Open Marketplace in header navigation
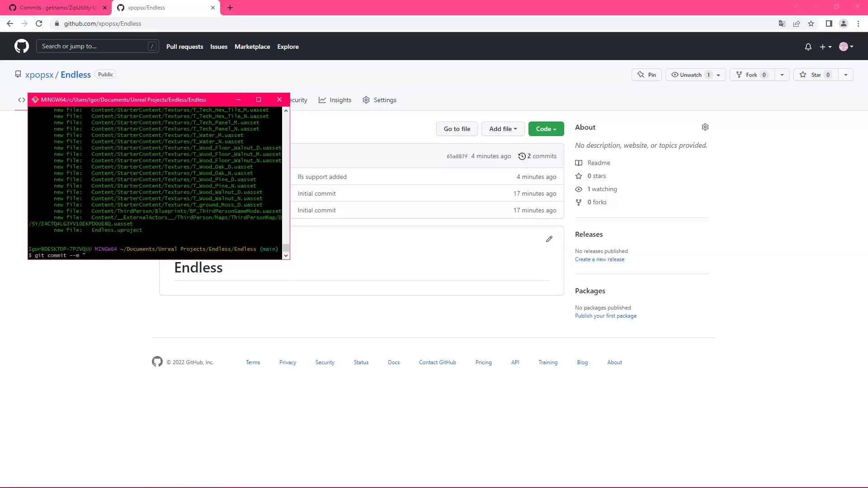The width and height of the screenshot is (868, 488). point(252,47)
